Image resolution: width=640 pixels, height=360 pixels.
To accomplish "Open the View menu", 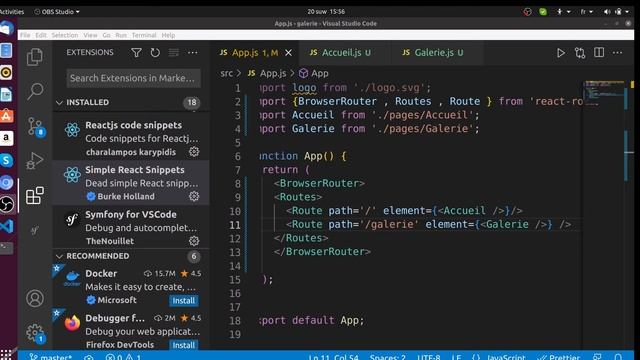I will tap(90, 35).
